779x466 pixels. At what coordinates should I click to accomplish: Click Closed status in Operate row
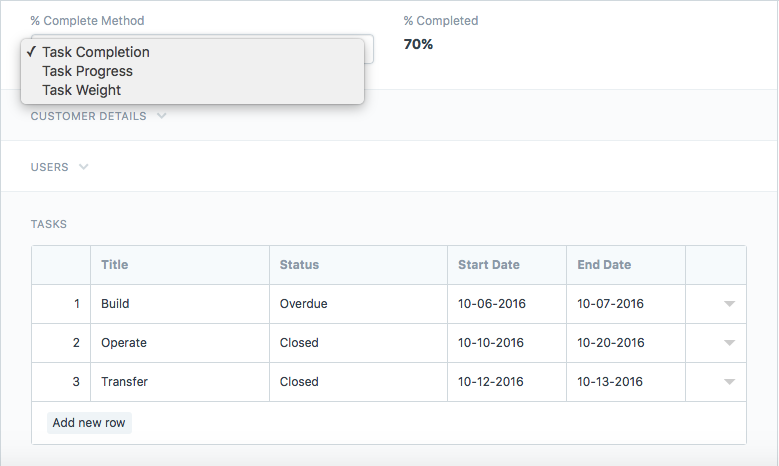(299, 343)
